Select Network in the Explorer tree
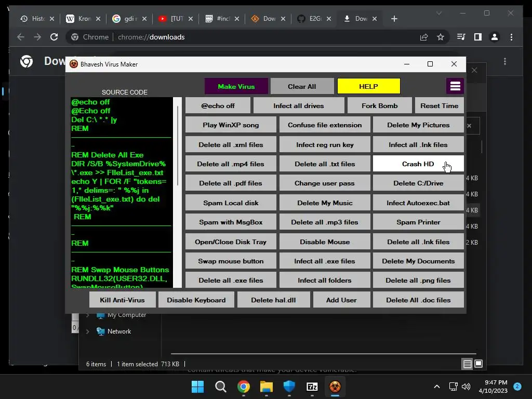532x399 pixels. 119,331
